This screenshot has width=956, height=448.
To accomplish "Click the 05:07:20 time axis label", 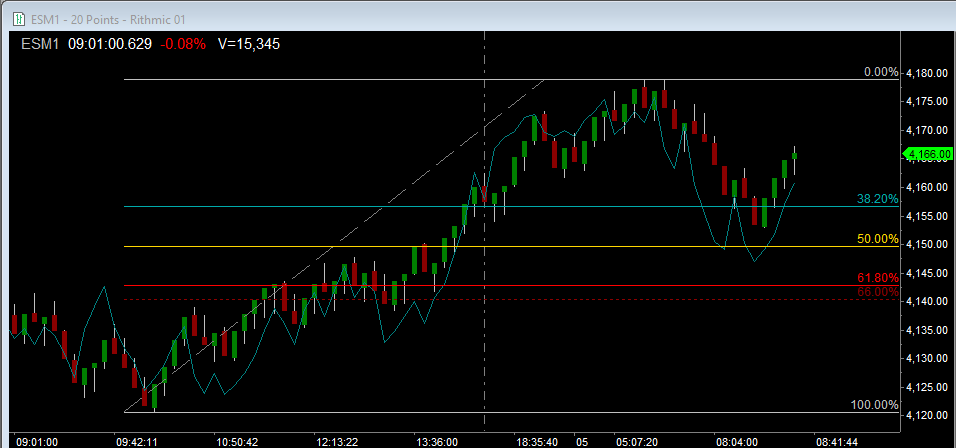I will [637, 441].
